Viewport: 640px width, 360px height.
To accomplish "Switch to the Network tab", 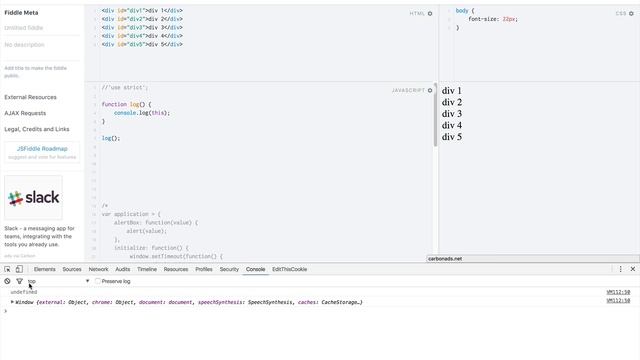I will [x=98, y=269].
